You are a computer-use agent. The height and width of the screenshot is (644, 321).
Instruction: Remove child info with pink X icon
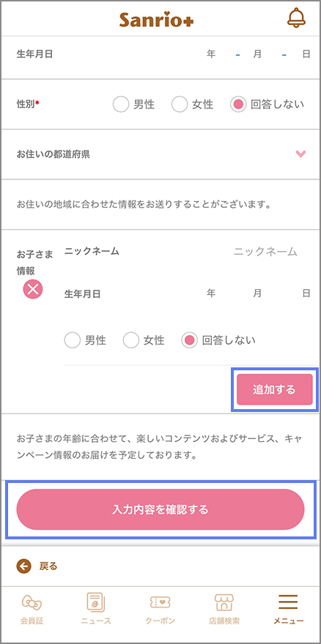pos(33,290)
